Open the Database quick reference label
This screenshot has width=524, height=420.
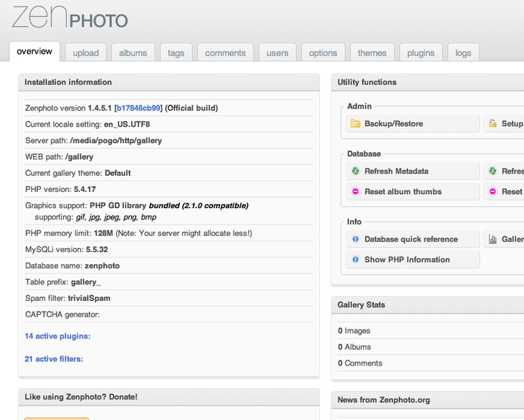coord(411,239)
